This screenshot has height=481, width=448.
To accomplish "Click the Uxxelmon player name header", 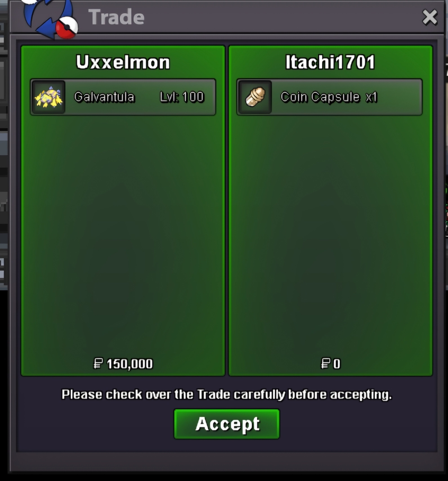I will 123,62.
